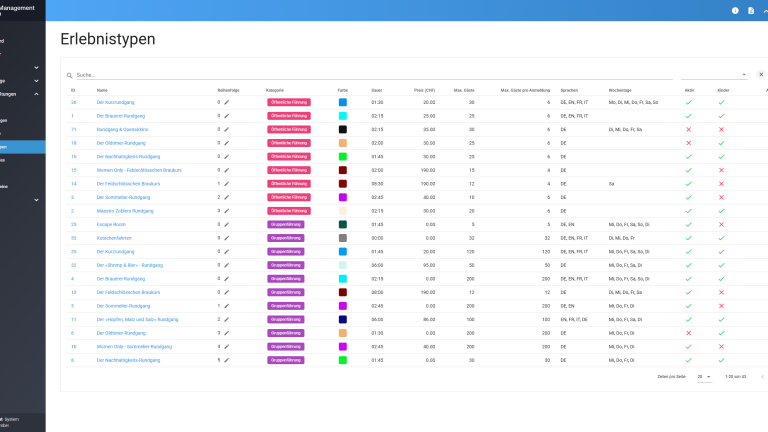Screen dimensions: 768x432
Task: Toggle Aktiv status for Rundgang & Openairkino
Action: point(688,129)
